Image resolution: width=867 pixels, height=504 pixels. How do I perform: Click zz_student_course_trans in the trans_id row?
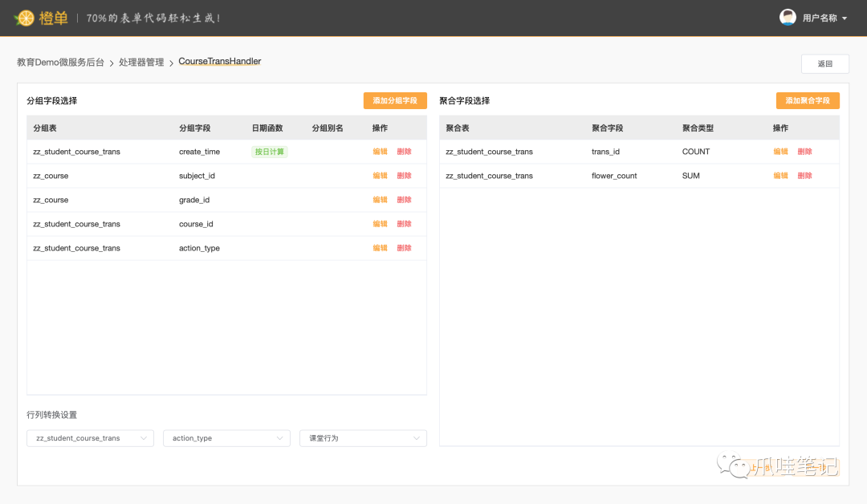click(490, 152)
